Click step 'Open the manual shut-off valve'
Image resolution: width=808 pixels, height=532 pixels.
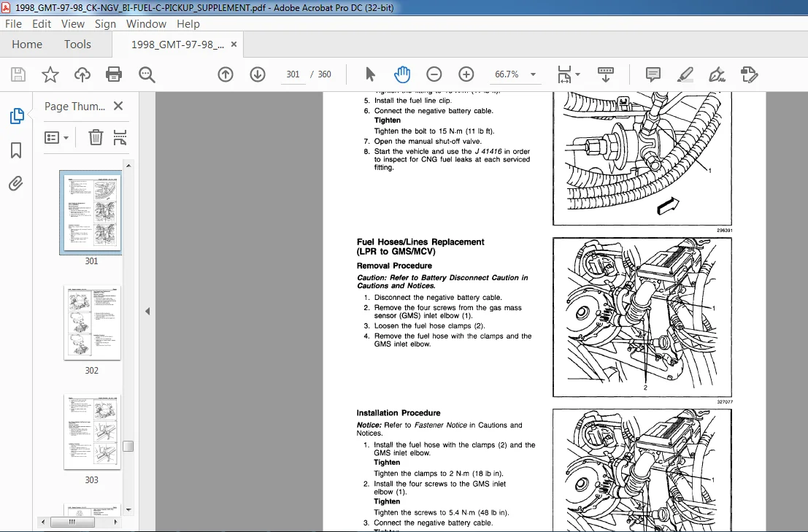(428, 141)
